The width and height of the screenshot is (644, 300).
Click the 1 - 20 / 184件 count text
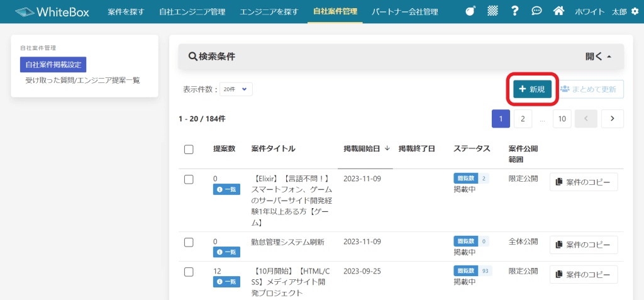tap(202, 119)
